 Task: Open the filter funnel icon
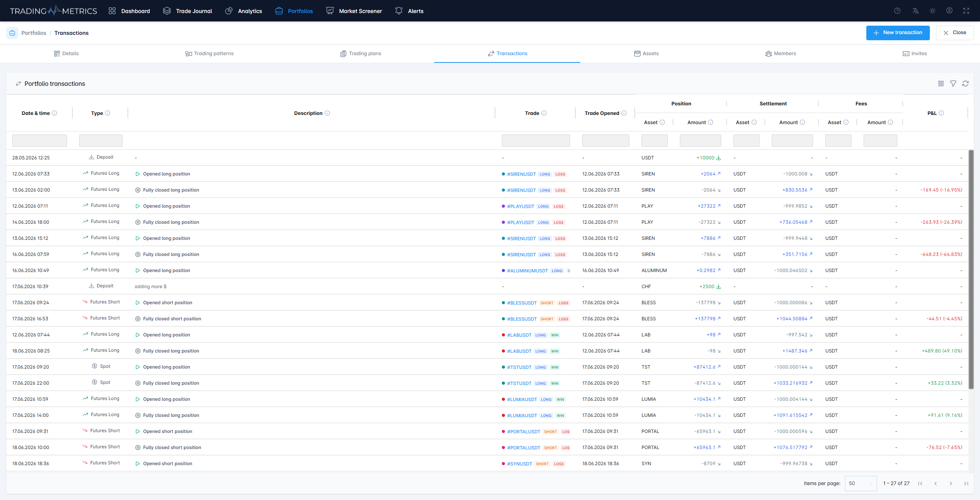pos(953,84)
